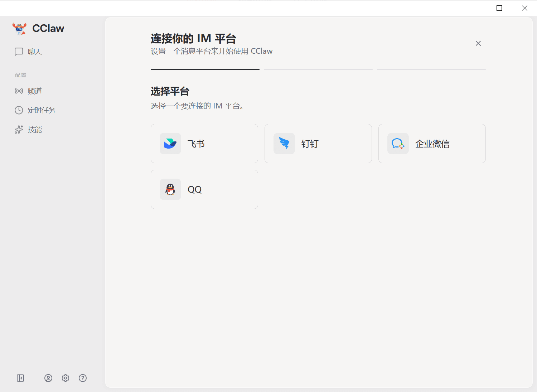
Task: Select 飞书 platform card
Action: click(204, 144)
